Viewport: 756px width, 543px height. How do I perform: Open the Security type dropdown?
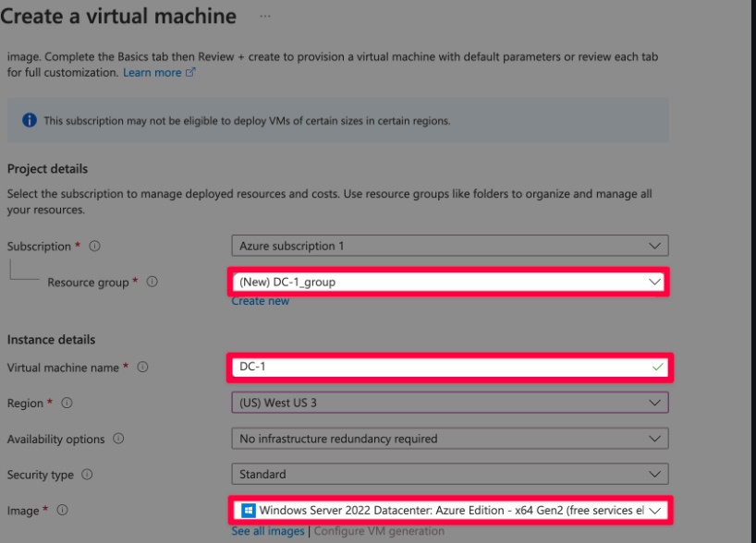(x=450, y=474)
